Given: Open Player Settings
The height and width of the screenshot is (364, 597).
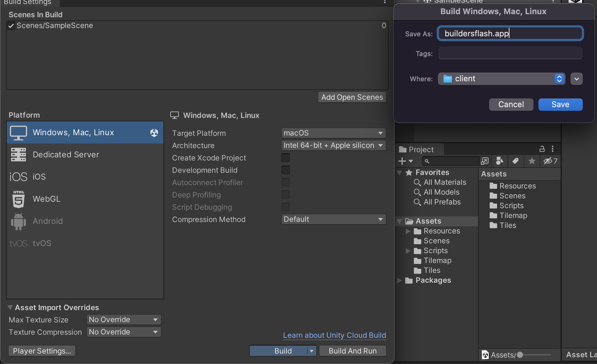Looking at the screenshot, I should coord(42,351).
